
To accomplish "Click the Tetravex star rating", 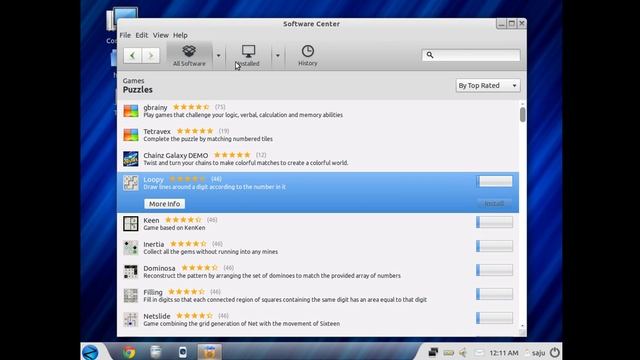I will click(x=195, y=131).
